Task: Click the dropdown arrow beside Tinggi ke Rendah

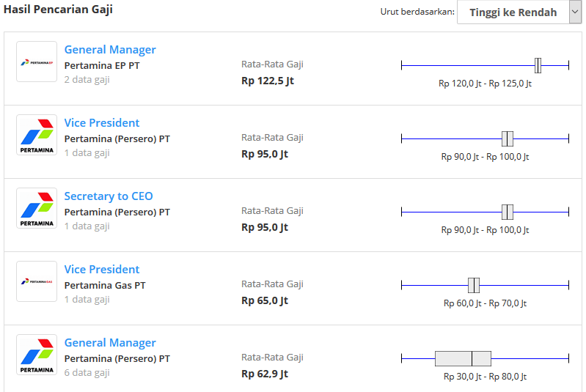Action: pyautogui.click(x=575, y=12)
